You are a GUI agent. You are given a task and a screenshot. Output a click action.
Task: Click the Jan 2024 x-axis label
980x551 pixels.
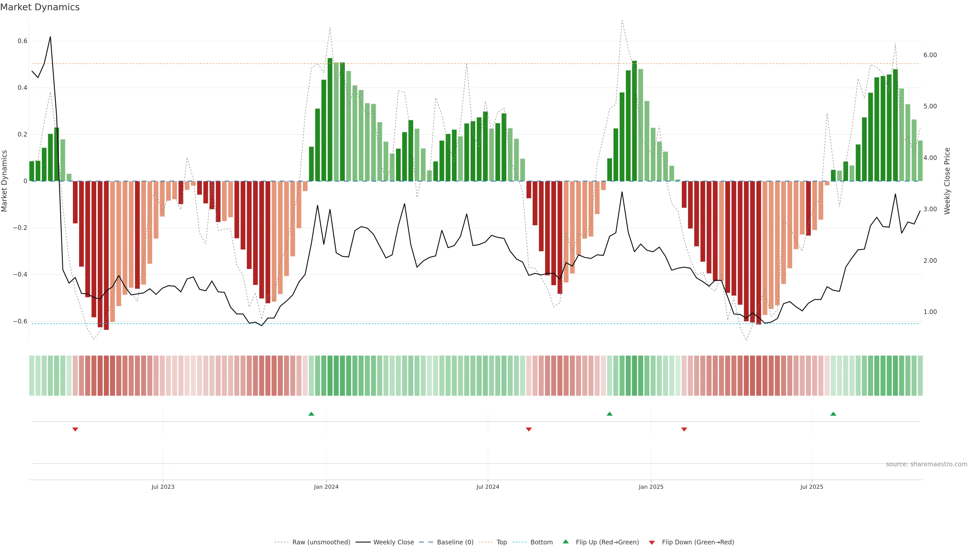(326, 487)
